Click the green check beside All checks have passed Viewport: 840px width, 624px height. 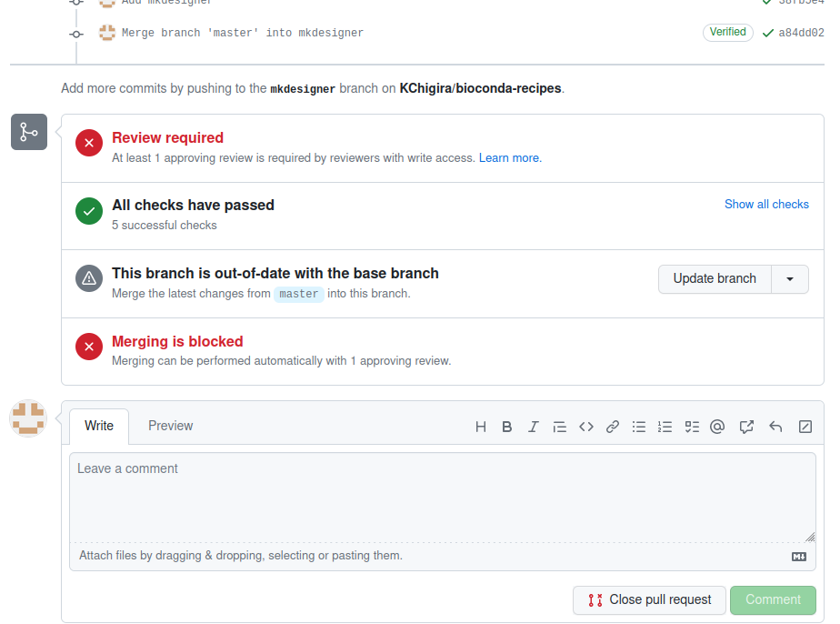pyautogui.click(x=89, y=211)
